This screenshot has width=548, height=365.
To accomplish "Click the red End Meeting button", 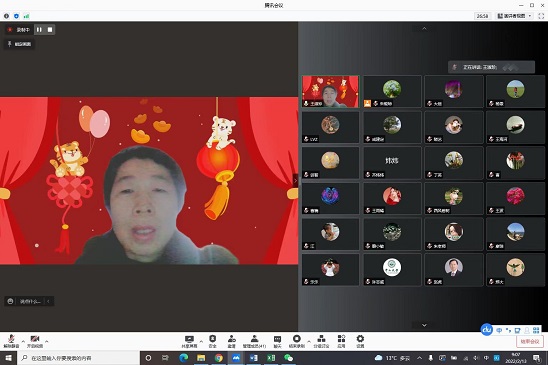I will click(529, 342).
